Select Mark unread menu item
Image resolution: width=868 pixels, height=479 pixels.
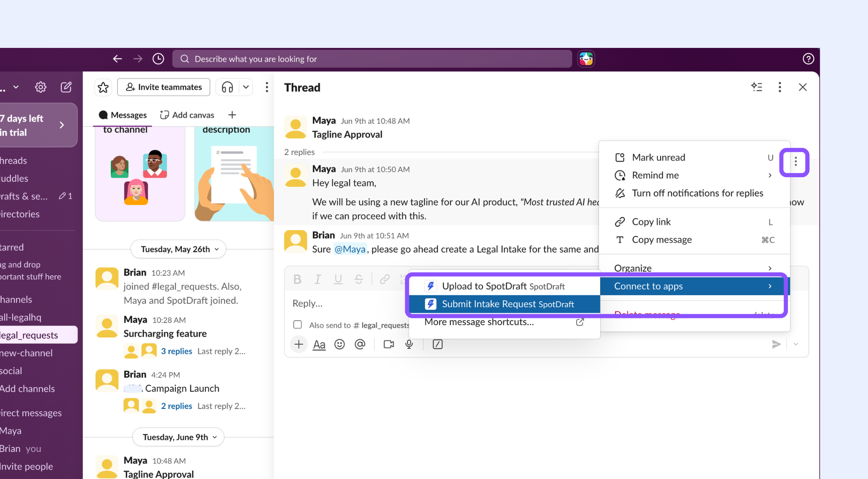click(x=694, y=158)
